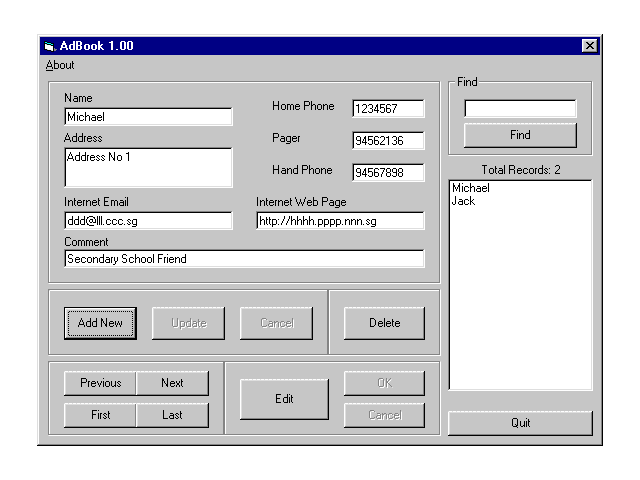Go to the Previous record
The width and height of the screenshot is (640, 480).
coord(100,383)
